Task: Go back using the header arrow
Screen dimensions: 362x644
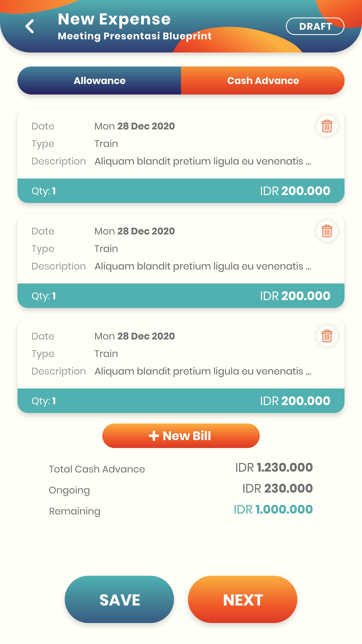Action: pos(30,26)
